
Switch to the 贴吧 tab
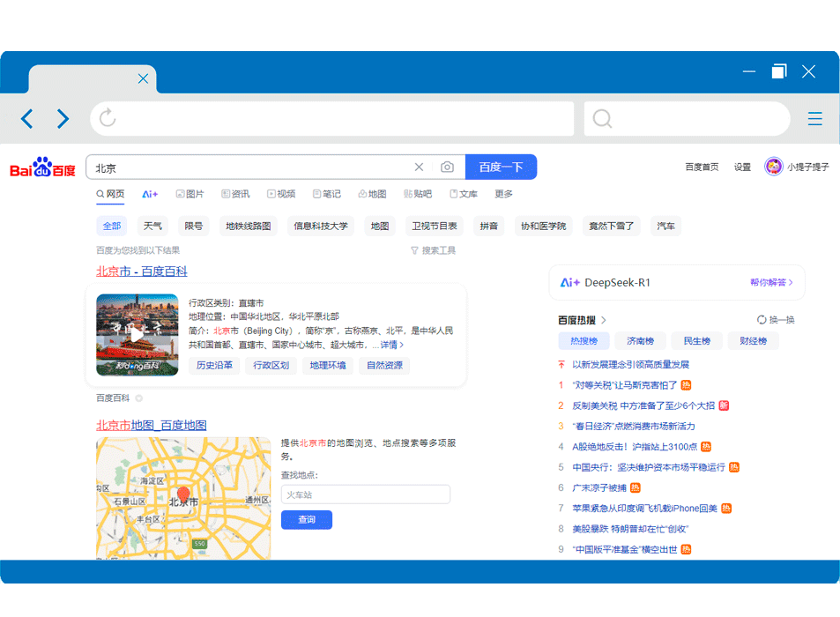point(418,194)
